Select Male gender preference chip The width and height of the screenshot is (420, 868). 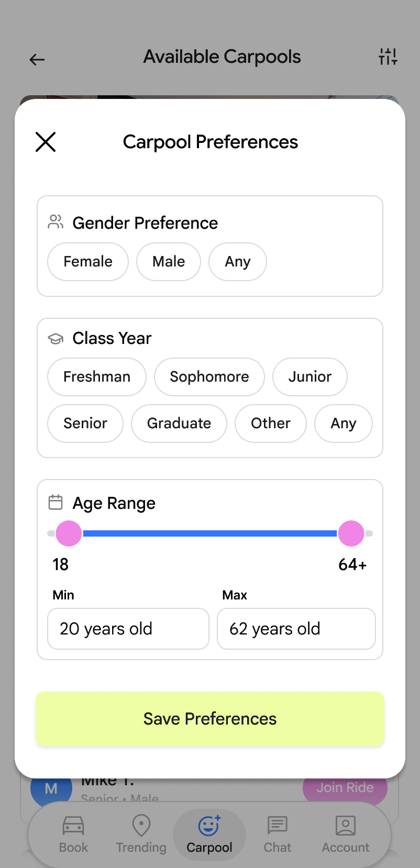coord(169,262)
